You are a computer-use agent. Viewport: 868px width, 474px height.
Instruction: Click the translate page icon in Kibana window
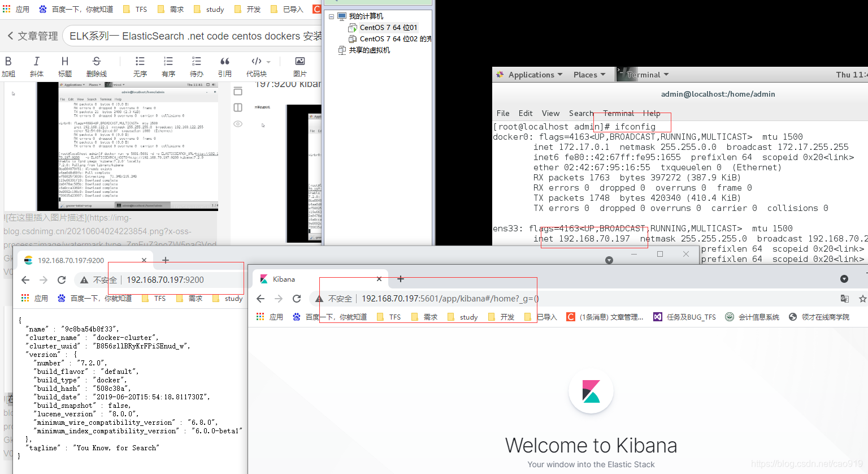point(845,299)
